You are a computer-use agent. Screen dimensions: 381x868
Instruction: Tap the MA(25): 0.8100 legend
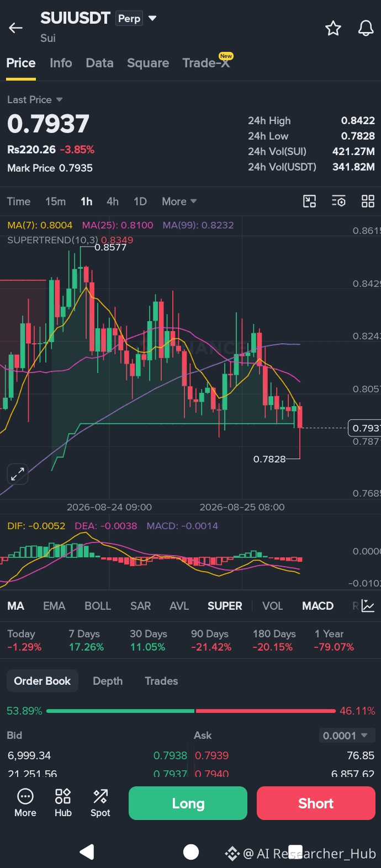click(118, 225)
